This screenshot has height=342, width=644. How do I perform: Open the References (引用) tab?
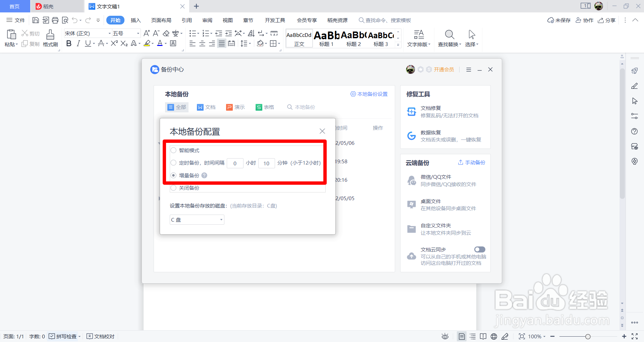[187, 20]
